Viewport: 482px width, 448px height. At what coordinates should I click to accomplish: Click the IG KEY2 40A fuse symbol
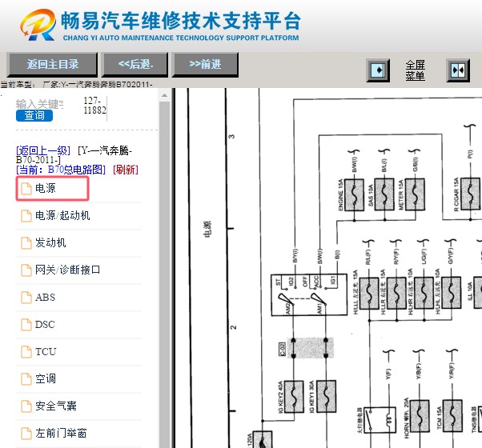(294, 397)
